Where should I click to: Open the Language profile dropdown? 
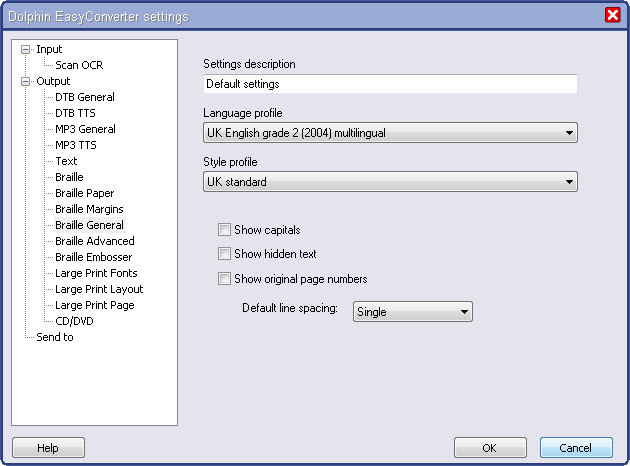coord(390,133)
